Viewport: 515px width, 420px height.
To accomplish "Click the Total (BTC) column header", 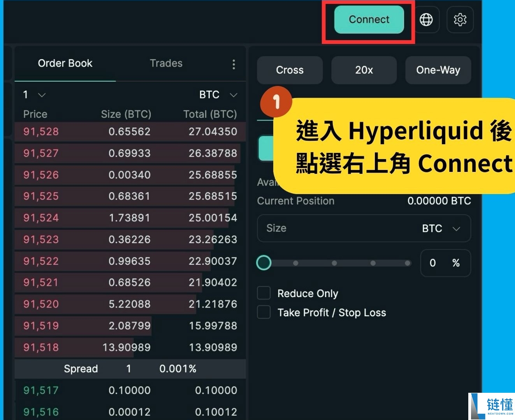I will tap(210, 114).
